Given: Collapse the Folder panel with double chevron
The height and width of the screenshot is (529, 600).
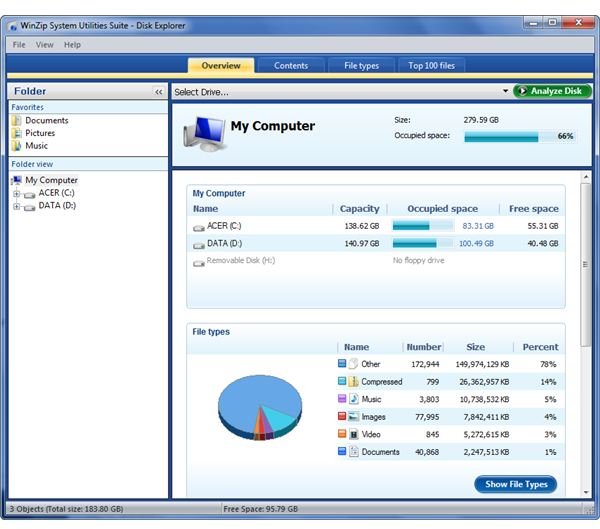Looking at the screenshot, I should 158,92.
